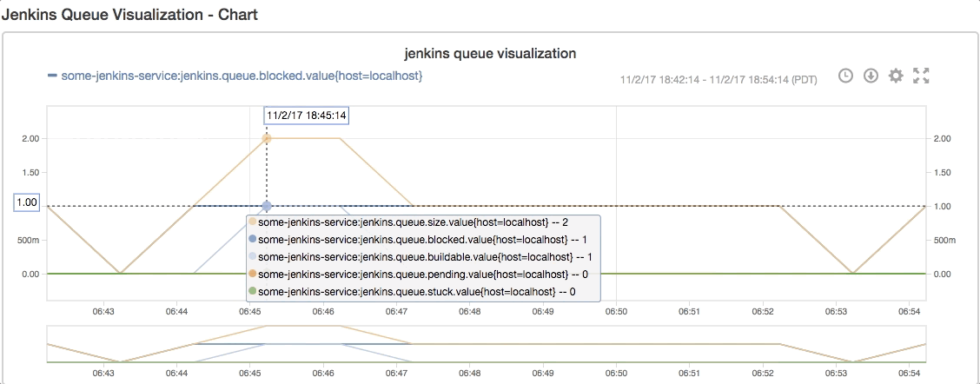This screenshot has width=980, height=384.
Task: Click the 2.00 label on left y-axis
Action: click(x=29, y=138)
